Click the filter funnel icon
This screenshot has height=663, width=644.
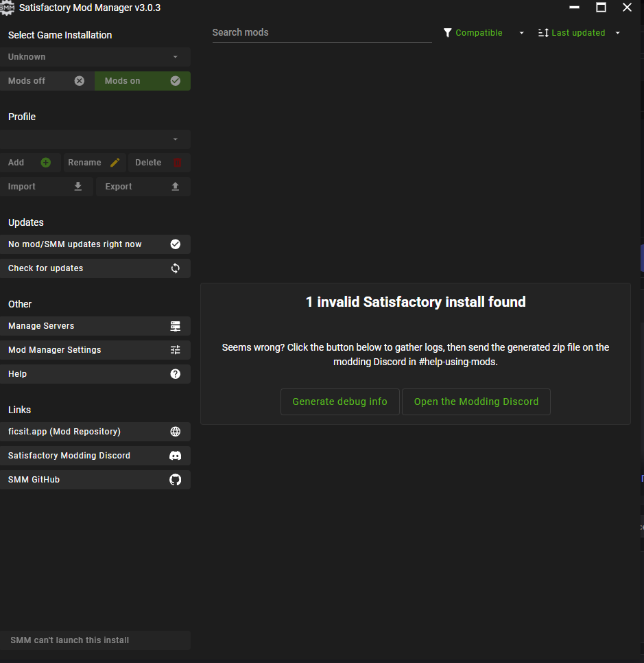coord(447,32)
